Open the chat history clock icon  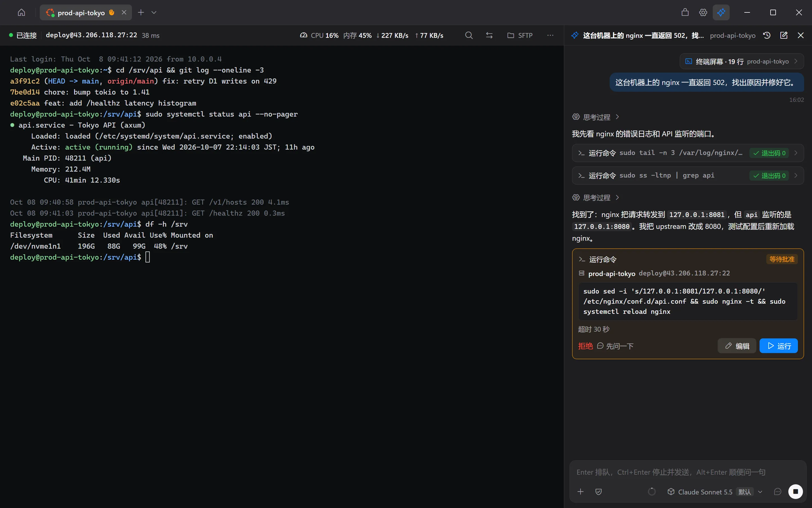tap(767, 35)
